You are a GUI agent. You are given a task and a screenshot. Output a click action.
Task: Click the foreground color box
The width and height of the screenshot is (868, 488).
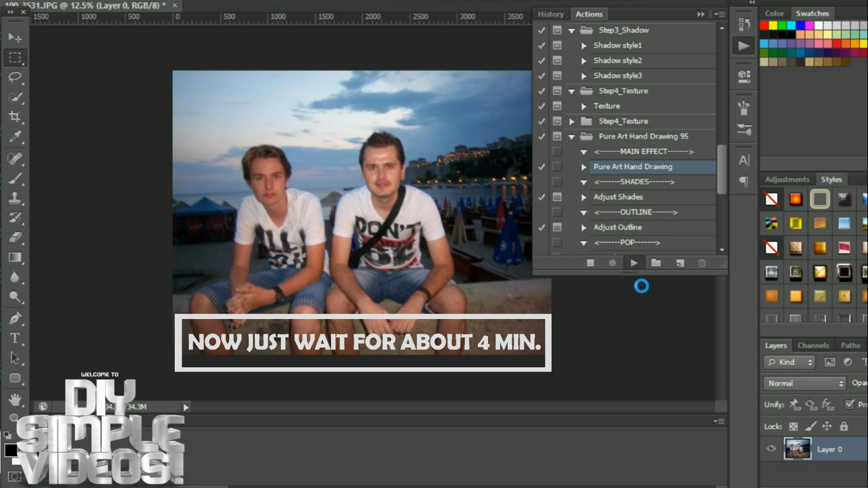(x=11, y=451)
